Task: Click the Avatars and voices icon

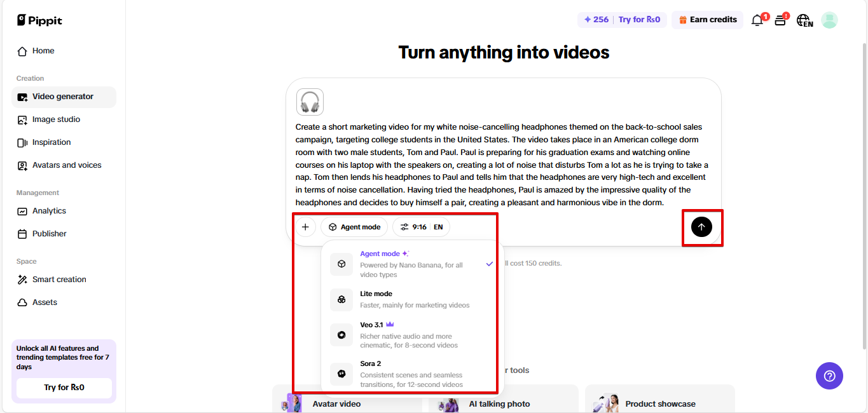Action: 22,165
